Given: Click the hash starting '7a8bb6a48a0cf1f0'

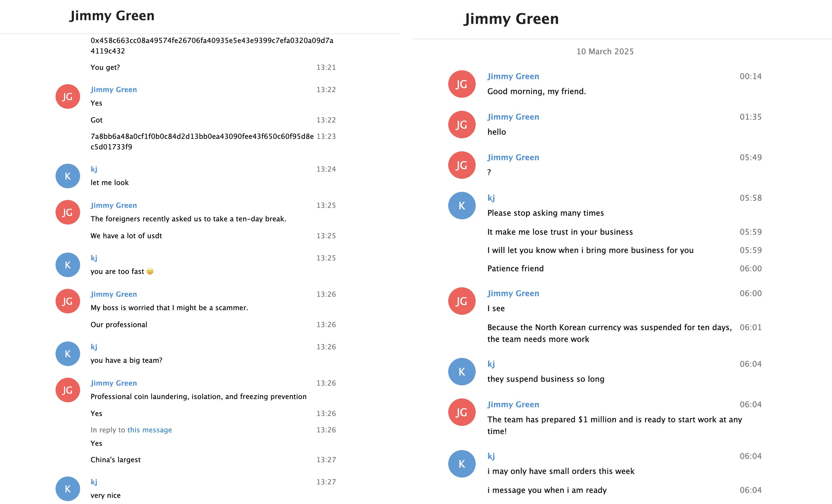Looking at the screenshot, I should (x=202, y=141).
